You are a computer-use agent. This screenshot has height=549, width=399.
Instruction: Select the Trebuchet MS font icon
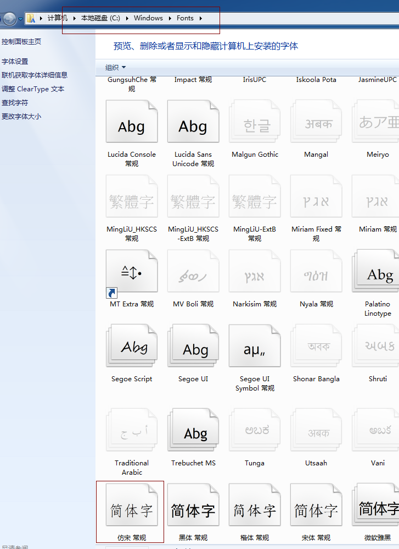[193, 430]
